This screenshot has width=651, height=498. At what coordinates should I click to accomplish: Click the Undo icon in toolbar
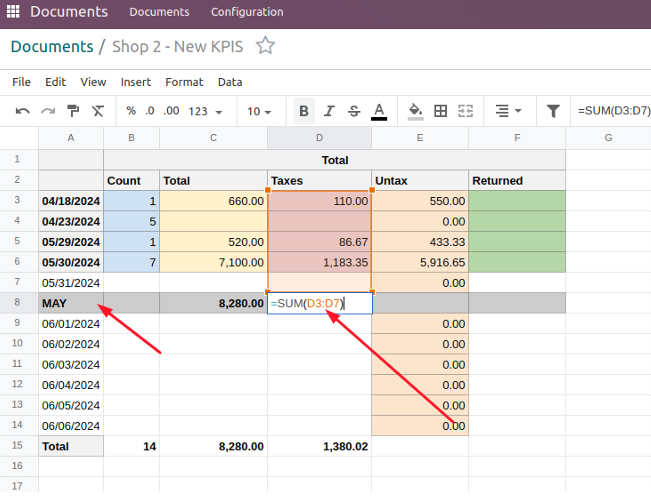pyautogui.click(x=22, y=111)
